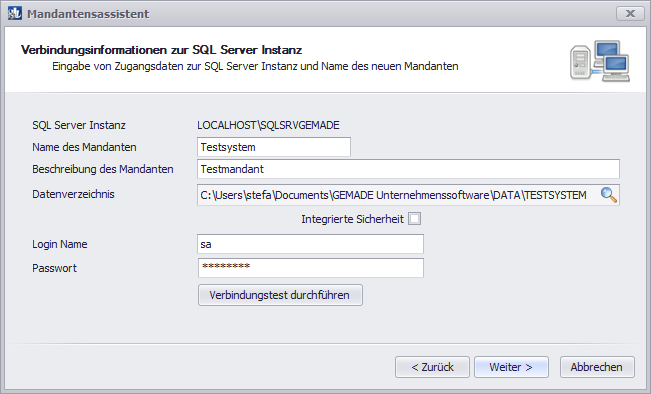
Task: Click the Datenverzeichnis label
Action: point(73,194)
